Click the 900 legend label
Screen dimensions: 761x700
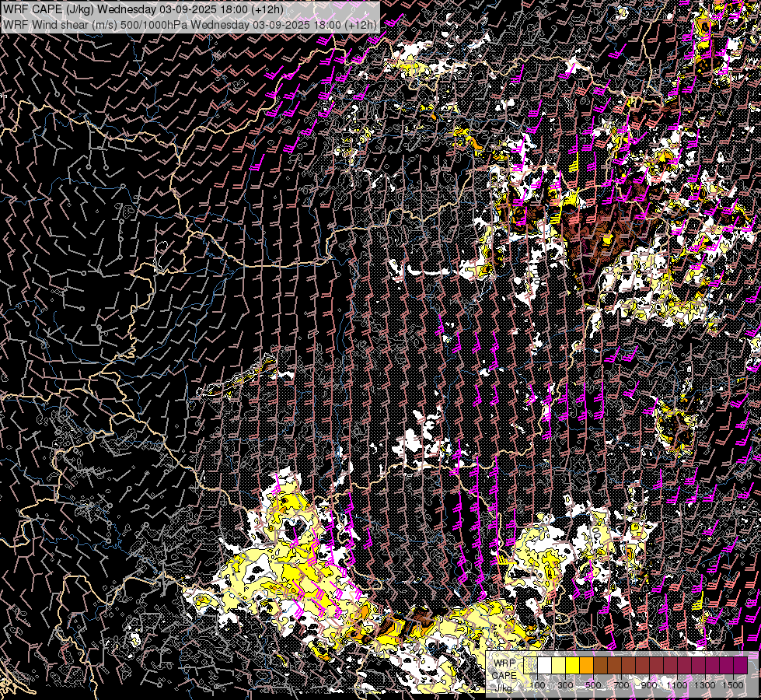[x=649, y=685]
